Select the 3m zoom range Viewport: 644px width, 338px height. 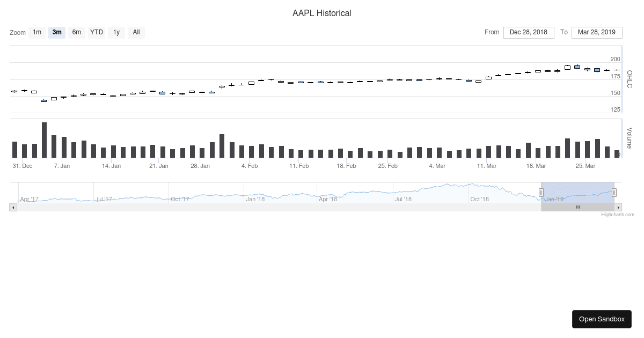tap(57, 32)
